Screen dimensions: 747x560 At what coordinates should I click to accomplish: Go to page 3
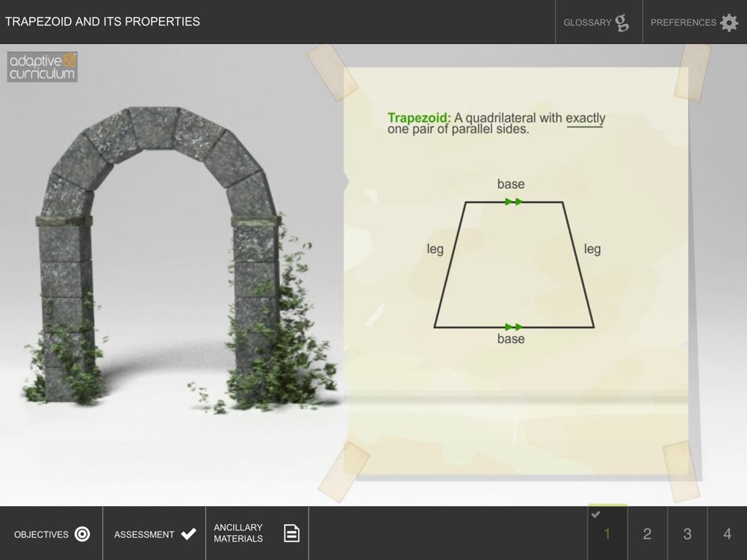click(687, 534)
